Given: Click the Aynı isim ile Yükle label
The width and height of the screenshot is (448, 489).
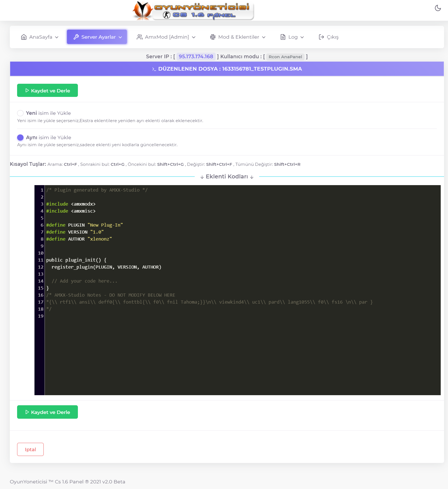Looking at the screenshot, I should pos(48,138).
